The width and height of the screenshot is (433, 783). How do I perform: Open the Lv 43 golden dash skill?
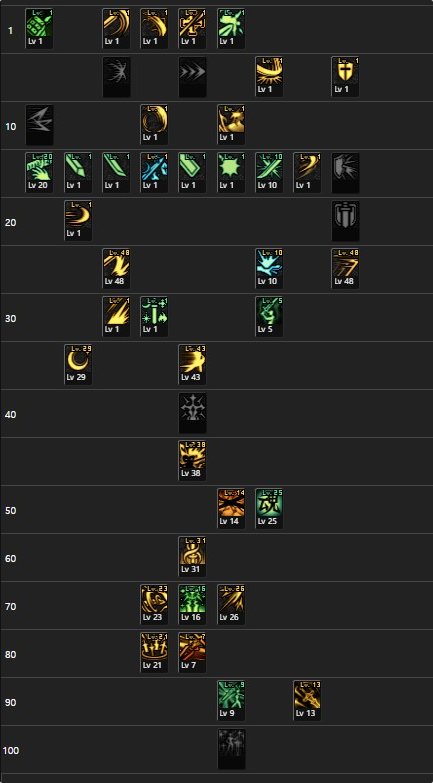click(192, 365)
